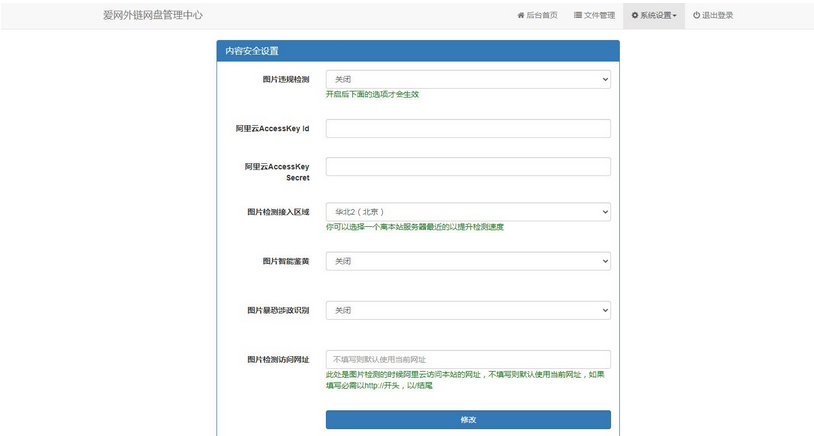Click the hint text 开启后下面的选项才会生效
The height and width of the screenshot is (436, 814).
click(372, 94)
